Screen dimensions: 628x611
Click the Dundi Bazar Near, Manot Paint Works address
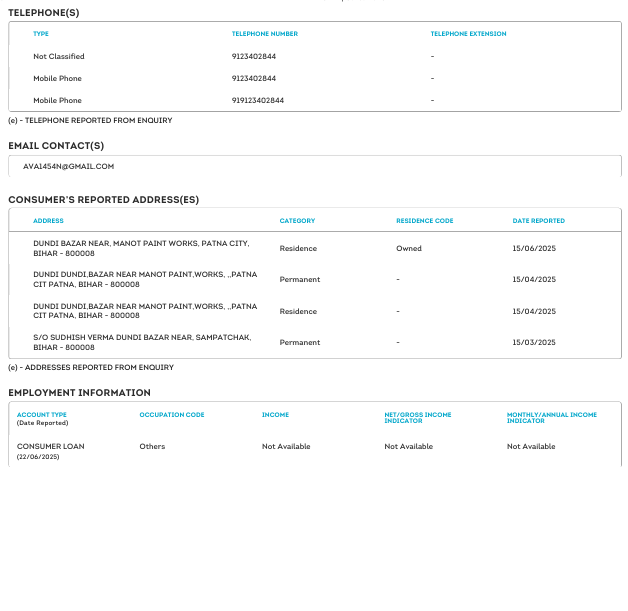click(x=141, y=248)
